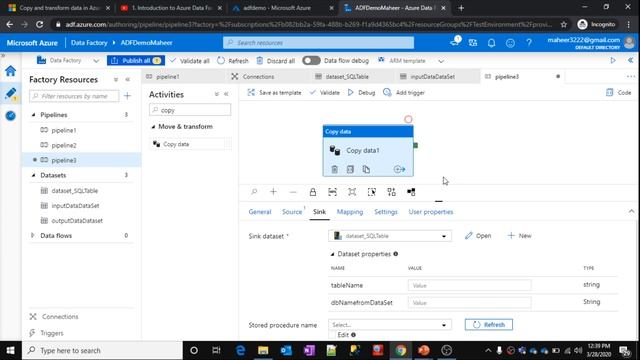Add a new factory resource with plus
640x360 pixels.
[x=127, y=96]
